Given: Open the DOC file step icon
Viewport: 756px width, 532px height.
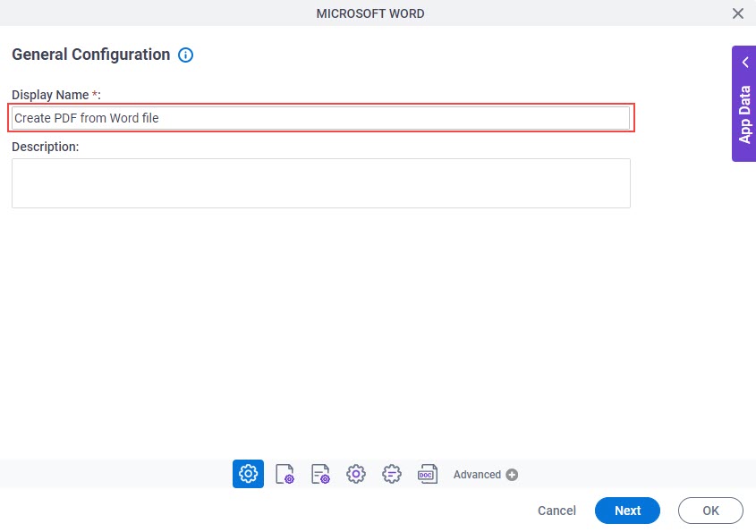Looking at the screenshot, I should [428, 474].
